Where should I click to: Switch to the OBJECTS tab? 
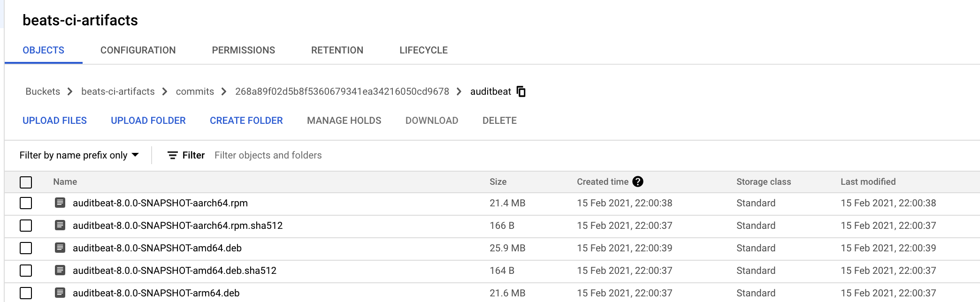(x=44, y=50)
